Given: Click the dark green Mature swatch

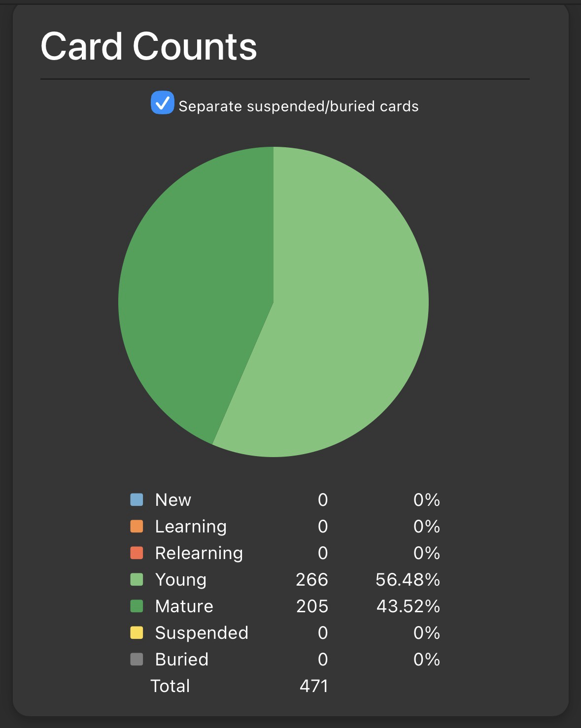Looking at the screenshot, I should [137, 606].
